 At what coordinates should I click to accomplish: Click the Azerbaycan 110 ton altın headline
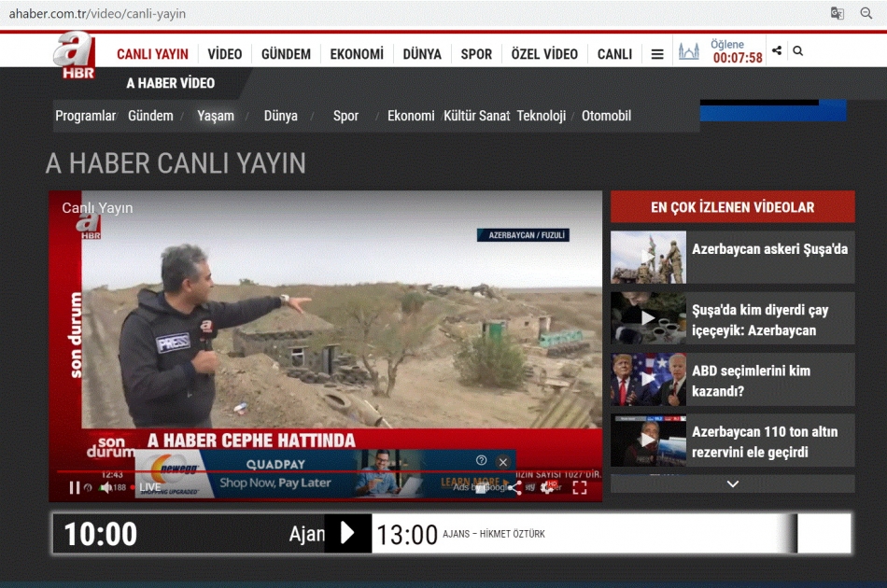click(765, 441)
